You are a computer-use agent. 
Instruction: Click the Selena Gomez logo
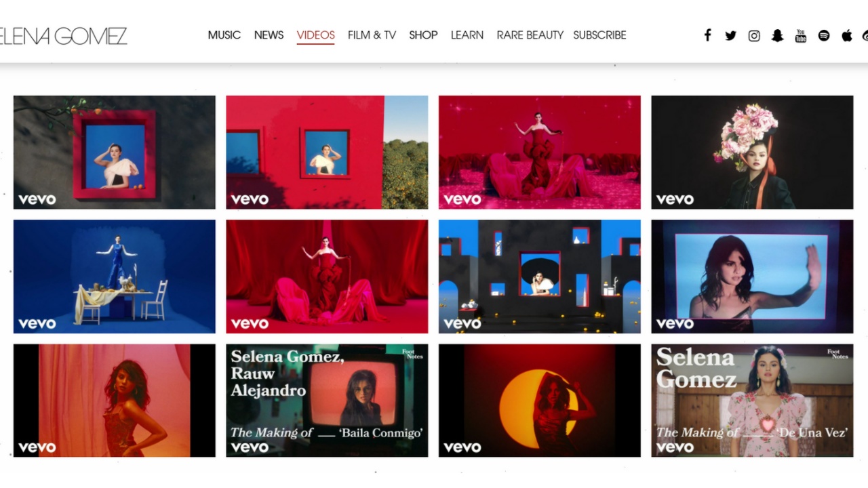(63, 36)
